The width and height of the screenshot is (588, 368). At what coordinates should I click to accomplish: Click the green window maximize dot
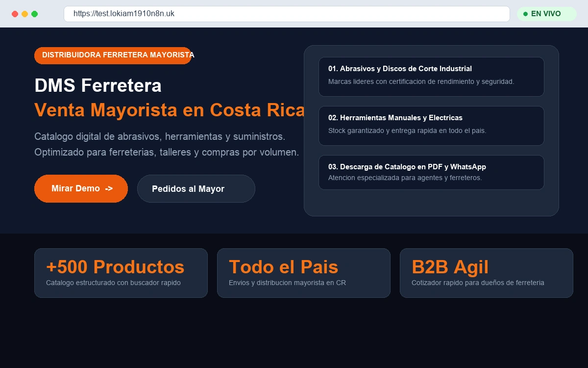[34, 14]
